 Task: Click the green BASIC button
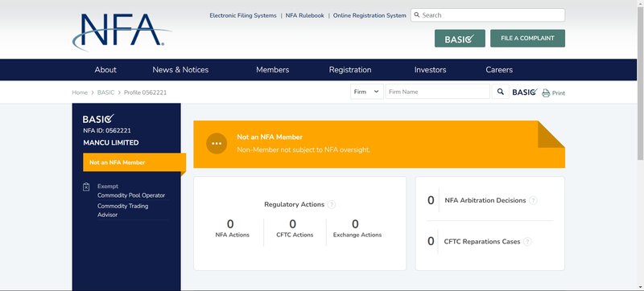pos(460,39)
